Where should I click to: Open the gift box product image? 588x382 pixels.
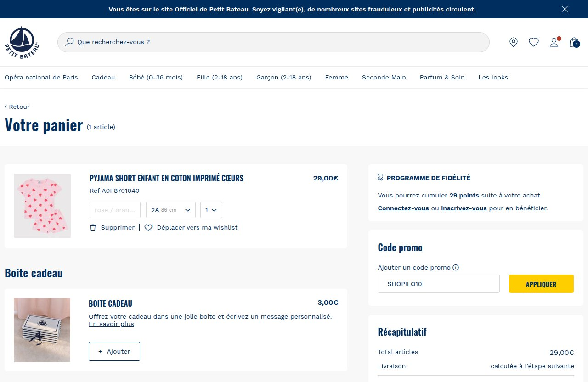click(42, 330)
